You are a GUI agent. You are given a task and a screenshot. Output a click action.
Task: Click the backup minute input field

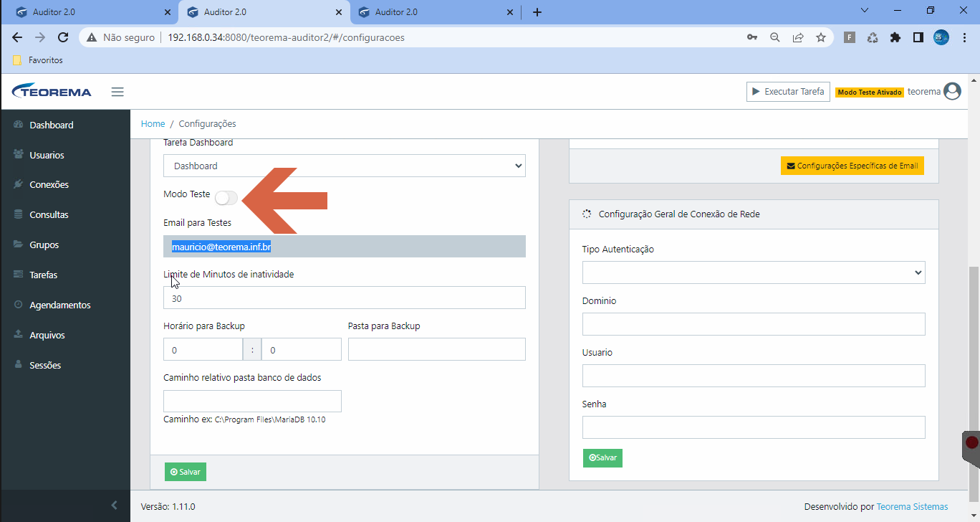click(x=302, y=349)
